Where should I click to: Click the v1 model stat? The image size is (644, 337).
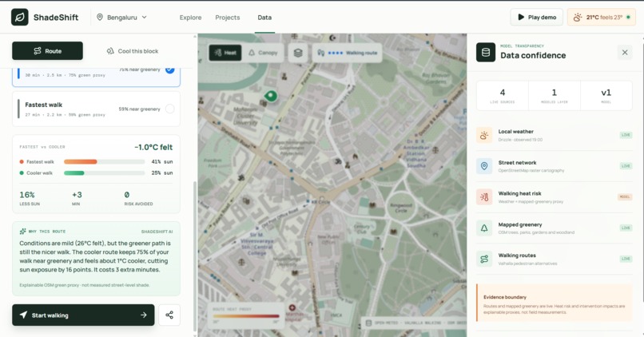pos(606,96)
